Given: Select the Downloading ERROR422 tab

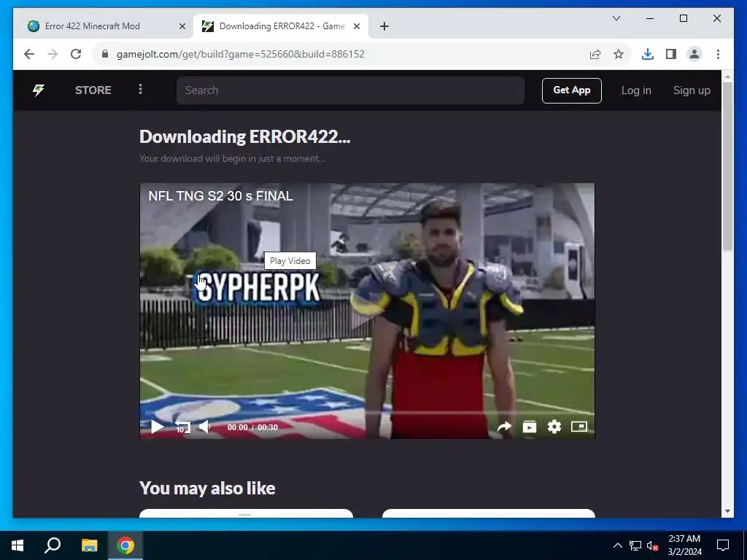Looking at the screenshot, I should pos(282,26).
